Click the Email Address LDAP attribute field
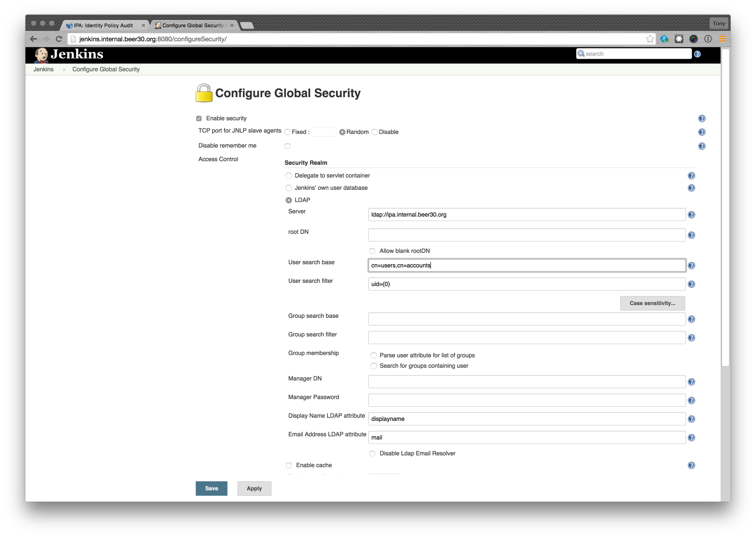The image size is (756, 538). pyautogui.click(x=527, y=438)
